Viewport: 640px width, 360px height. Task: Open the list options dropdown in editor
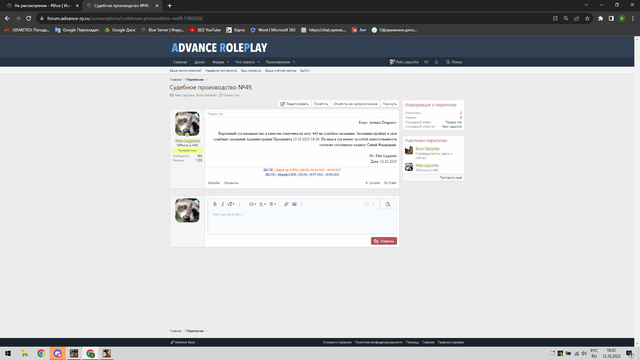click(253, 204)
